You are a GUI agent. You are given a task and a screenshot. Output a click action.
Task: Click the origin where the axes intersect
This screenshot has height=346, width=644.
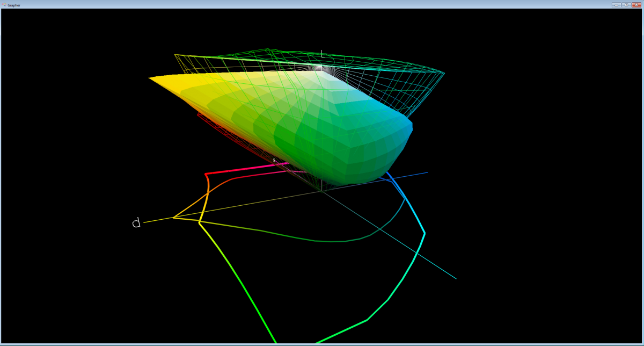(321, 191)
